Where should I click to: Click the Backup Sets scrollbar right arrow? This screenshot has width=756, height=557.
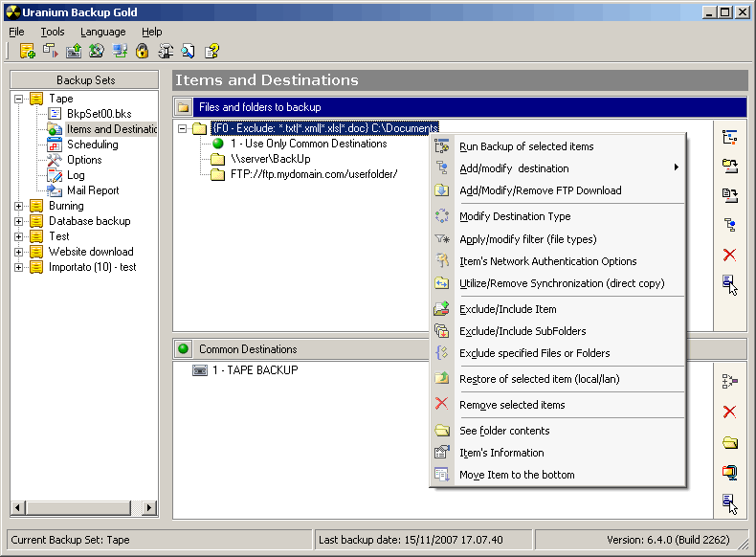(x=149, y=507)
